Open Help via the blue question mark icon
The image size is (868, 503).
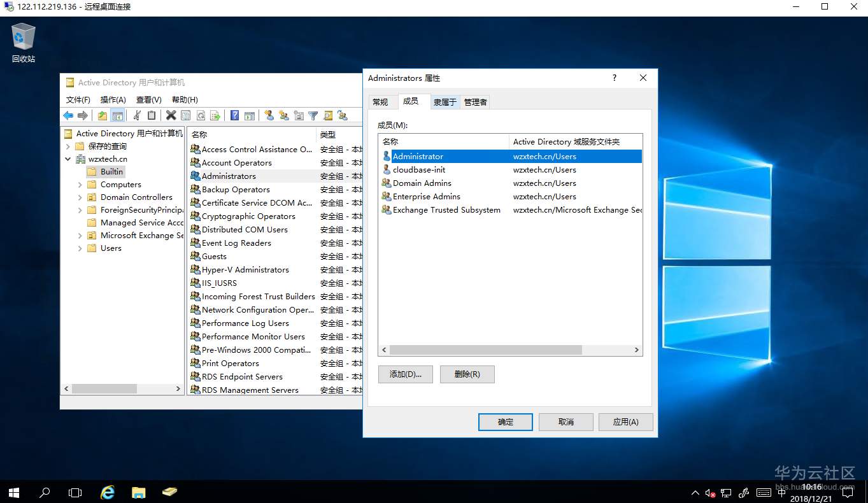click(234, 115)
